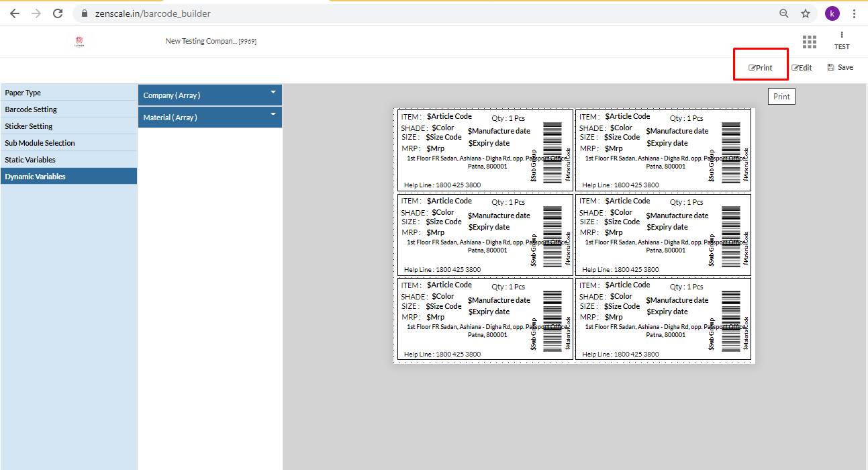
Task: Open the TEST user options menu
Action: [842, 41]
